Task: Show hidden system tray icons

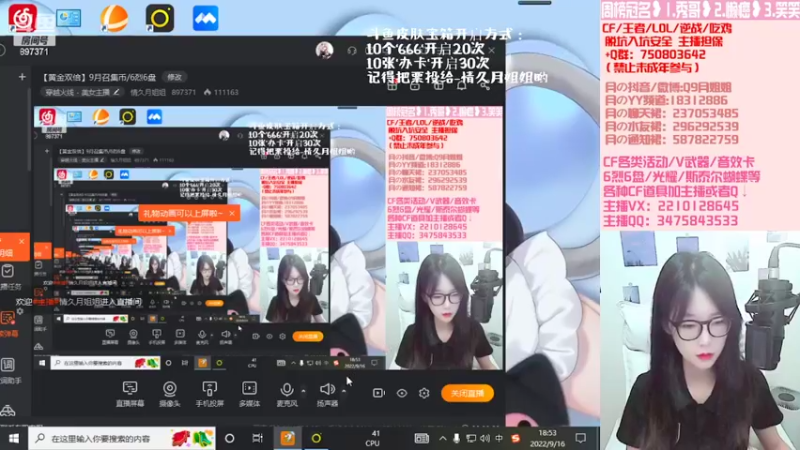Action: tap(442, 438)
